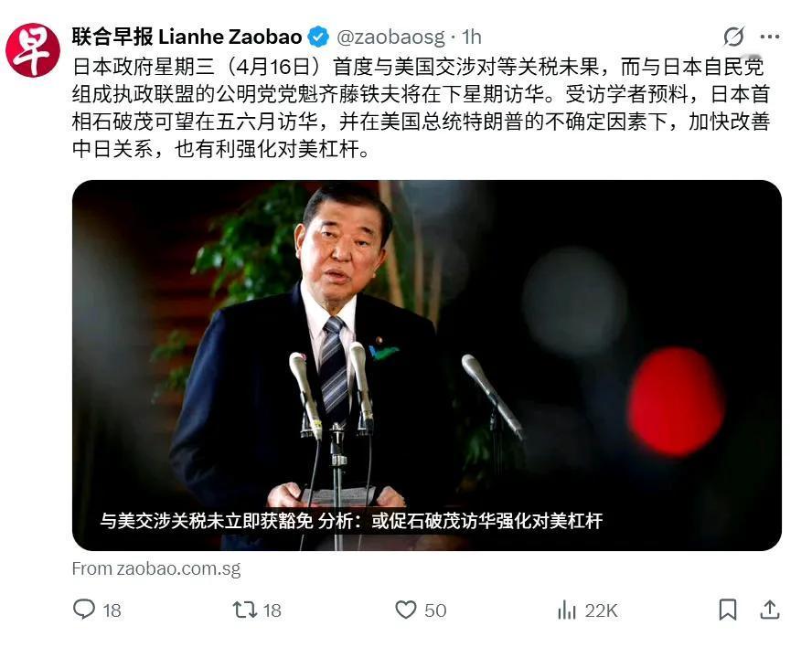Click the headline caption on the card
This screenshot has width=812, height=647.
click(351, 521)
